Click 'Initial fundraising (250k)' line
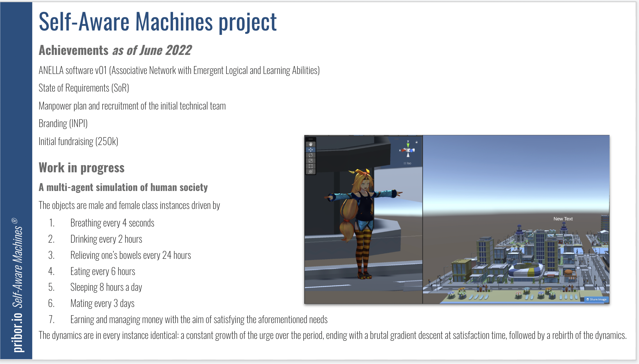This screenshot has width=639, height=364. 78,141
